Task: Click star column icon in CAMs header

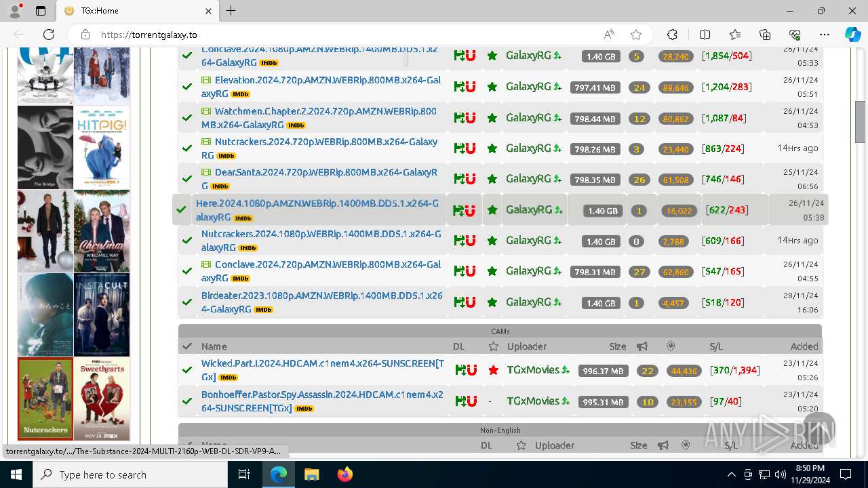Action: point(493,346)
